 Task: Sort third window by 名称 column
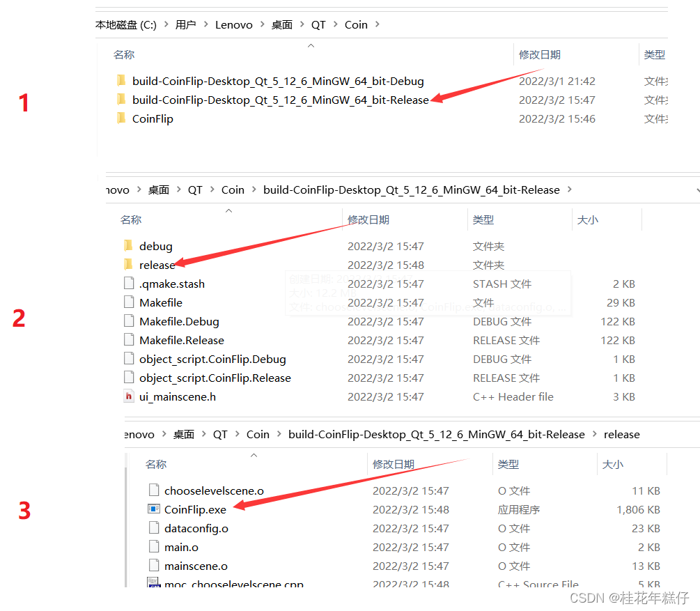point(156,465)
